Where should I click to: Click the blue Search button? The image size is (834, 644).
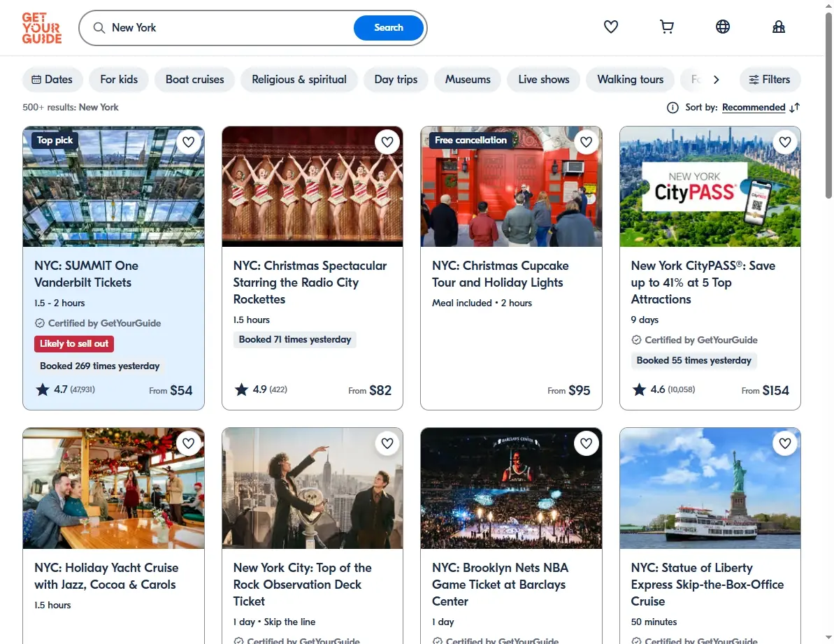(388, 28)
